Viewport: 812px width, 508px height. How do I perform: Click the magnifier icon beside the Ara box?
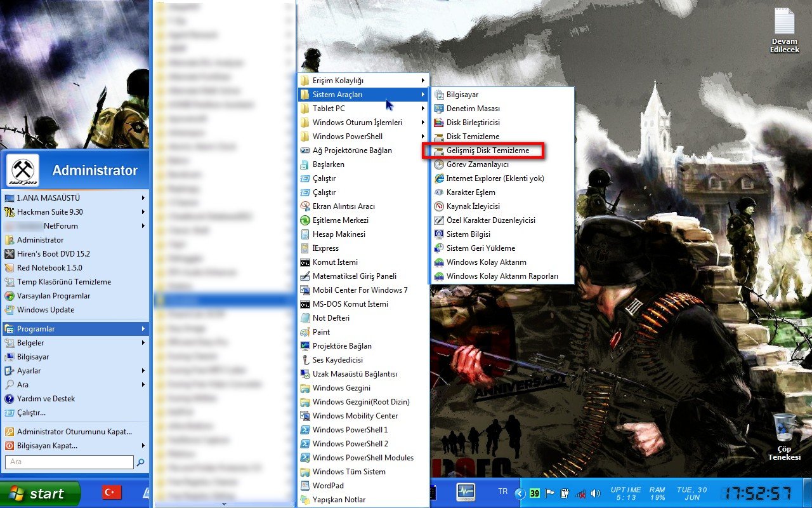[x=140, y=462]
